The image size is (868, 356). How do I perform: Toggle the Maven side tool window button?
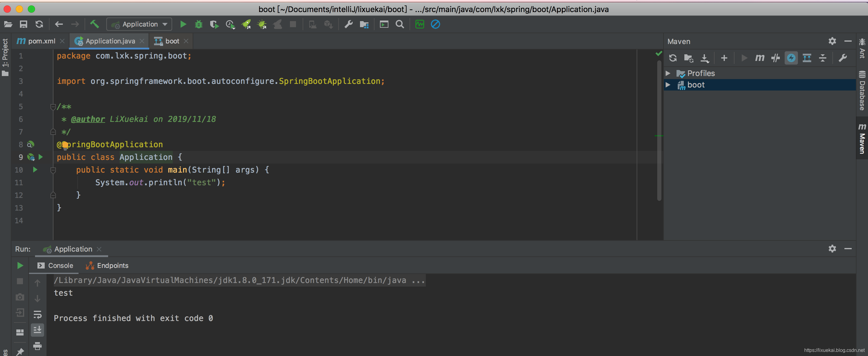pyautogui.click(x=862, y=138)
